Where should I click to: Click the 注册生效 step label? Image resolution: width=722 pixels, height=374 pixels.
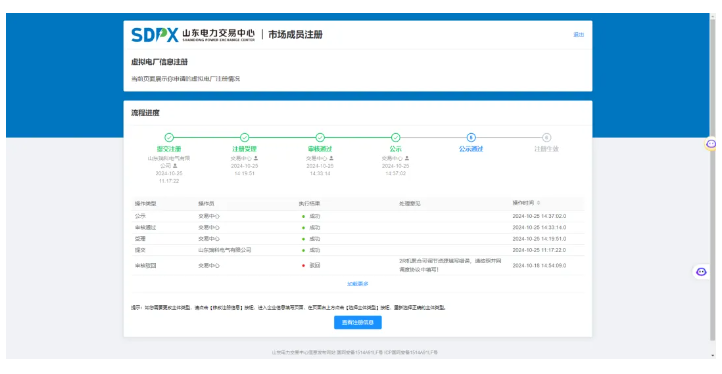[546, 149]
